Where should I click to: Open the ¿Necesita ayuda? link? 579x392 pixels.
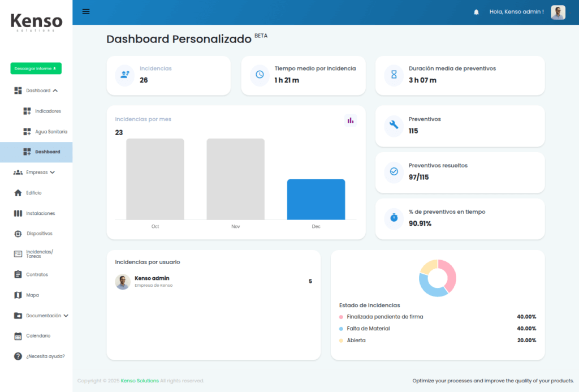(x=45, y=356)
